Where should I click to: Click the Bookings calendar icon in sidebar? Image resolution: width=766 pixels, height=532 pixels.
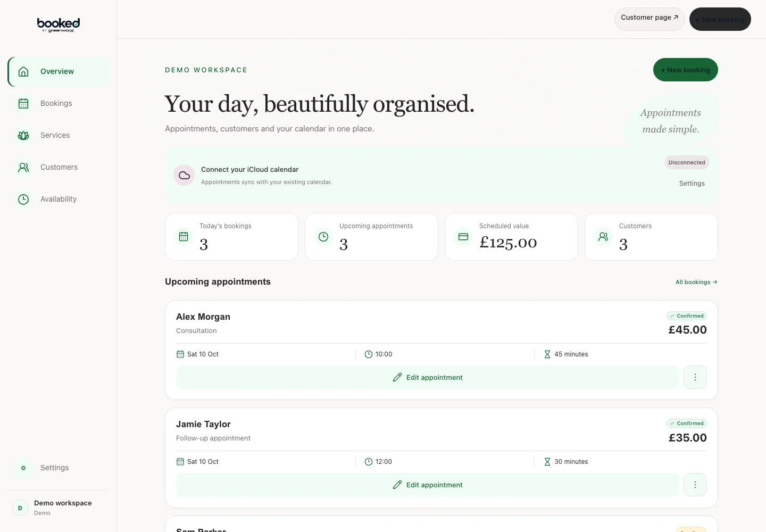pyautogui.click(x=23, y=103)
